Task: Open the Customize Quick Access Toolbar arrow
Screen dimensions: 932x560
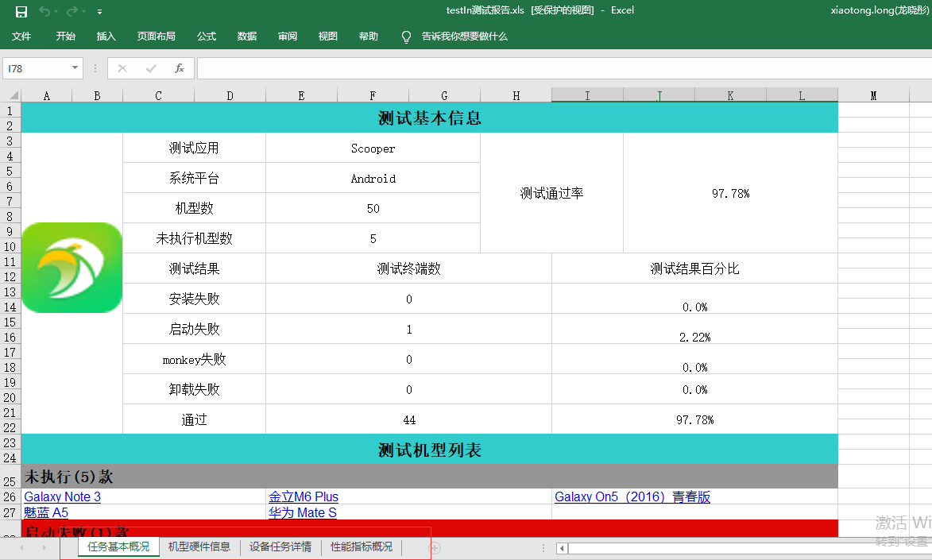Action: [x=99, y=11]
